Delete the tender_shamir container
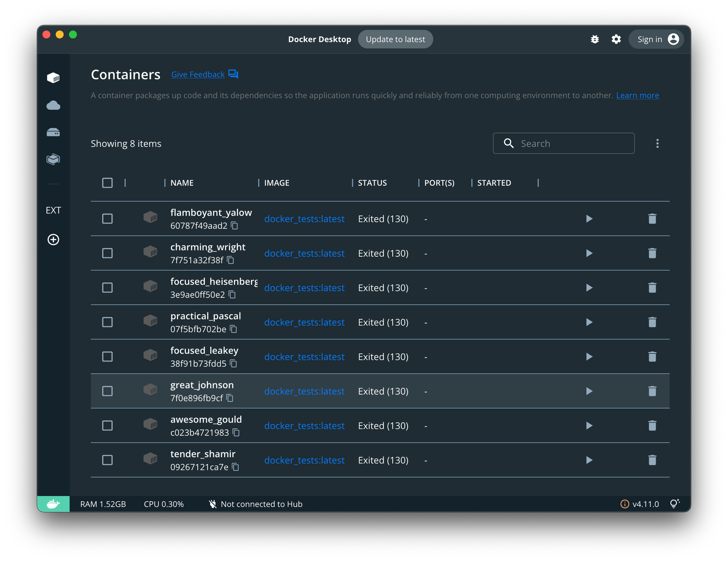 pos(652,460)
